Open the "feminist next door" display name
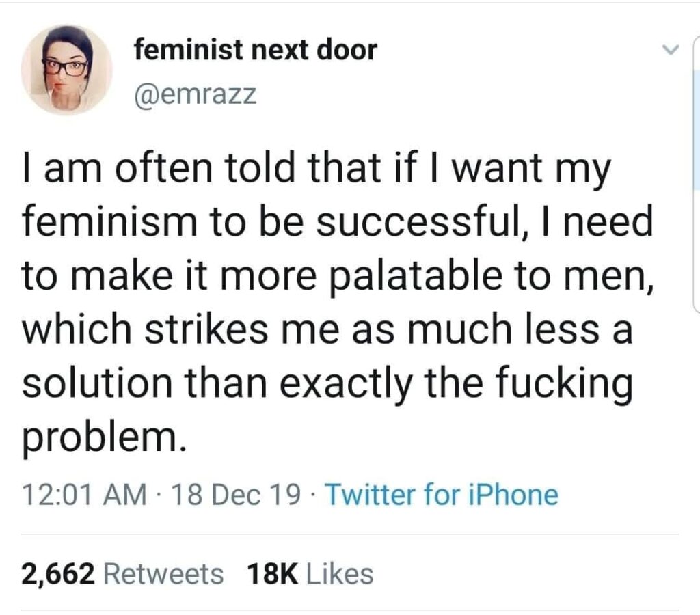 pyautogui.click(x=254, y=49)
